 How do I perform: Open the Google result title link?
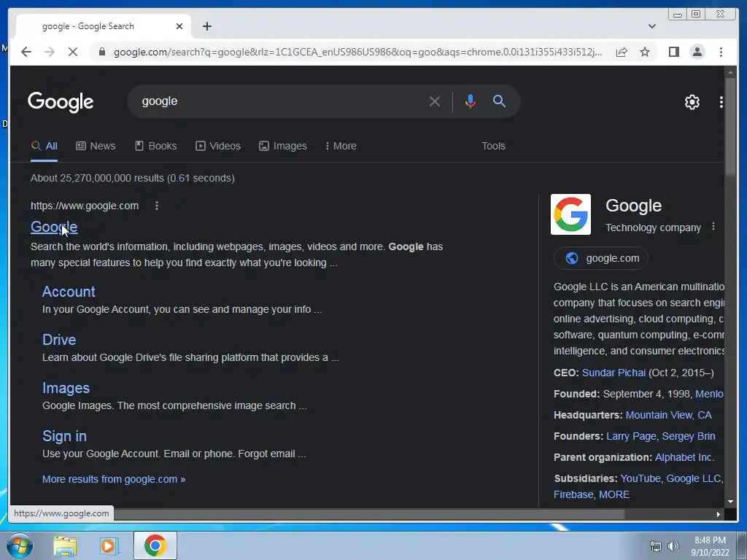54,227
